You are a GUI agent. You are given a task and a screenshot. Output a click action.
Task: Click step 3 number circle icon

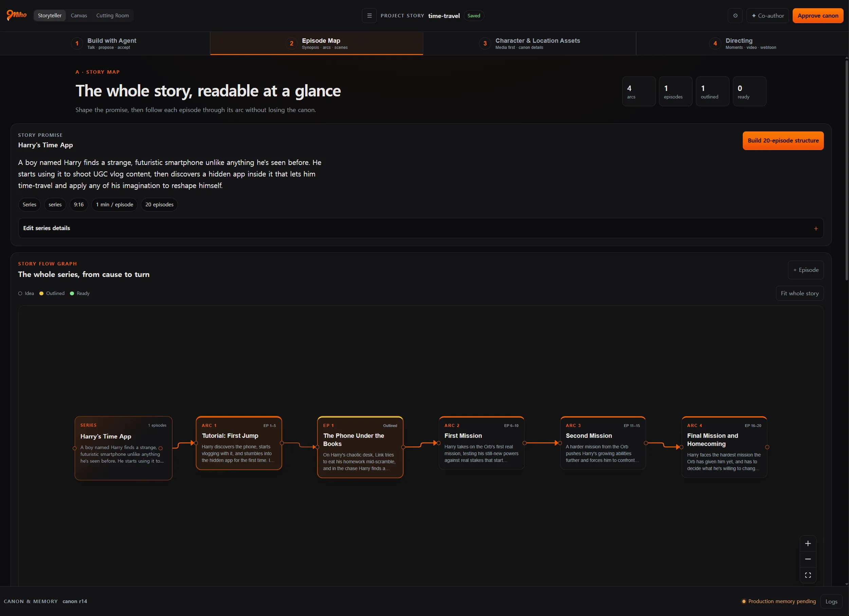point(485,43)
